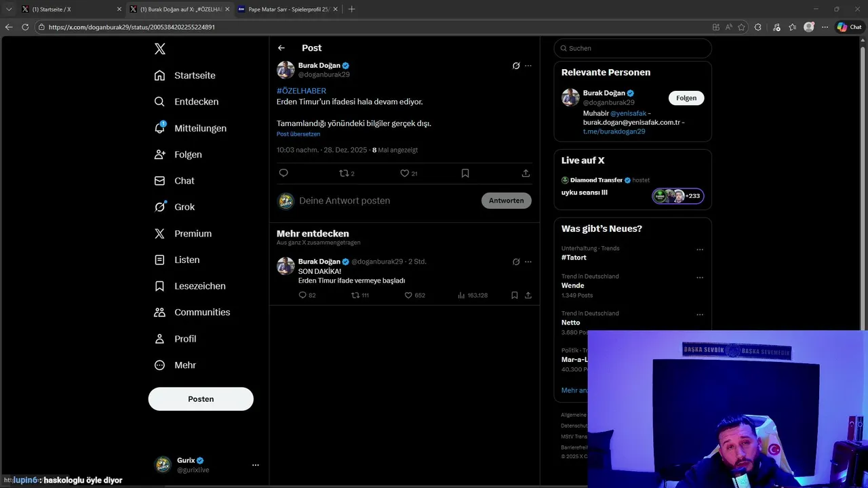This screenshot has width=868, height=488.
Task: Open browser profile avatar
Action: click(x=809, y=27)
